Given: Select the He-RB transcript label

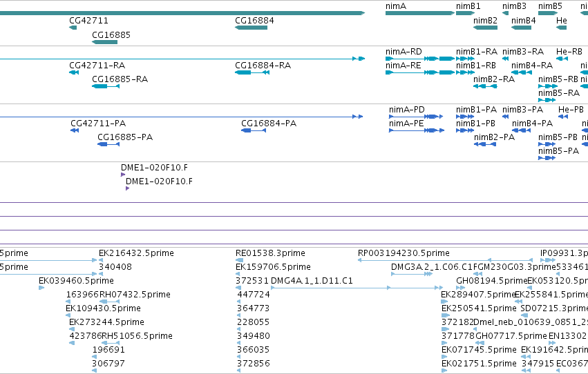Looking at the screenshot, I should (569, 51).
